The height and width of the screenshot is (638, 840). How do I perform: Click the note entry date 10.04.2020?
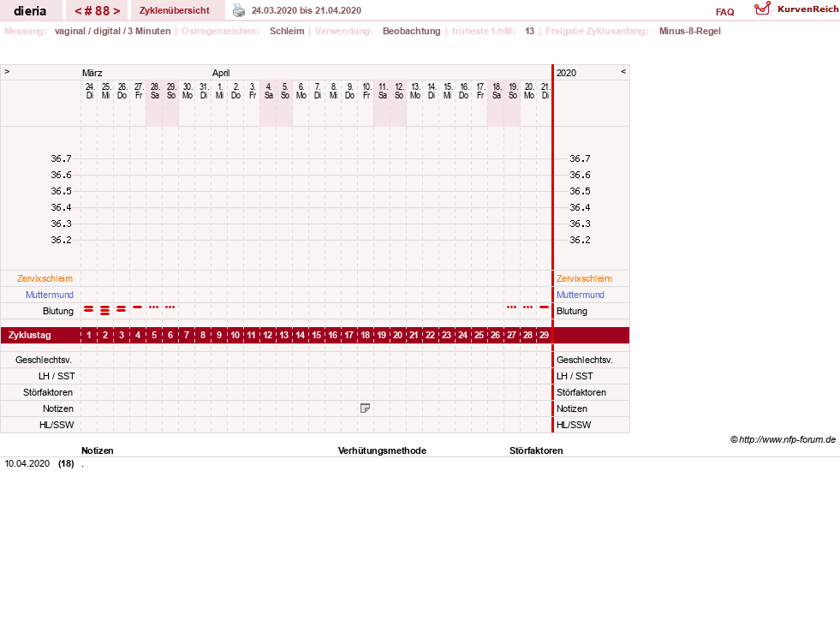click(x=27, y=463)
